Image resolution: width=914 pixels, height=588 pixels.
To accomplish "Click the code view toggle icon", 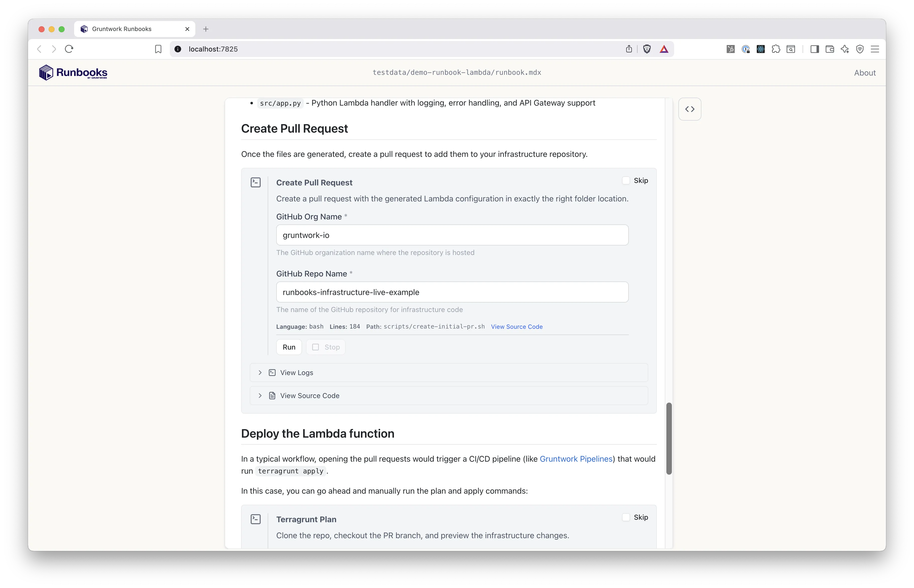I will (x=689, y=109).
